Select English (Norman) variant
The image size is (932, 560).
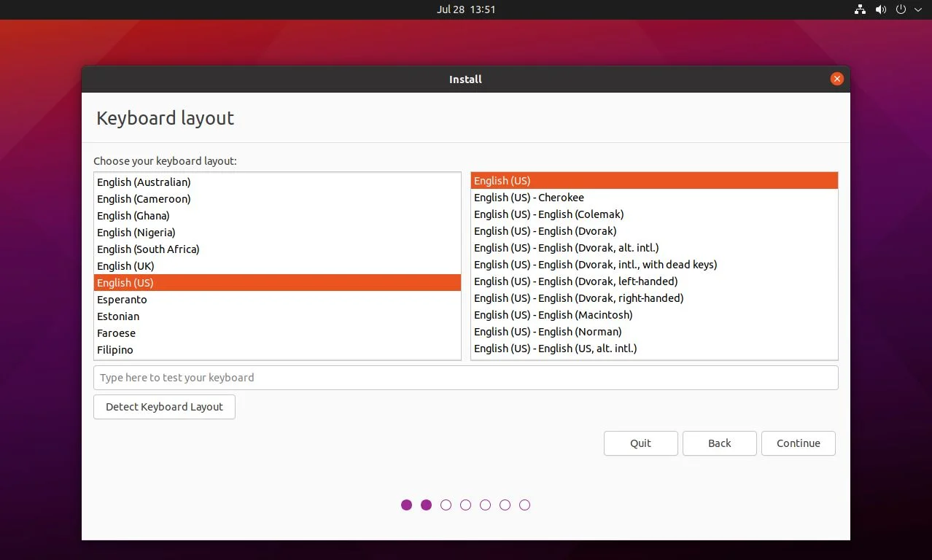tap(654, 332)
